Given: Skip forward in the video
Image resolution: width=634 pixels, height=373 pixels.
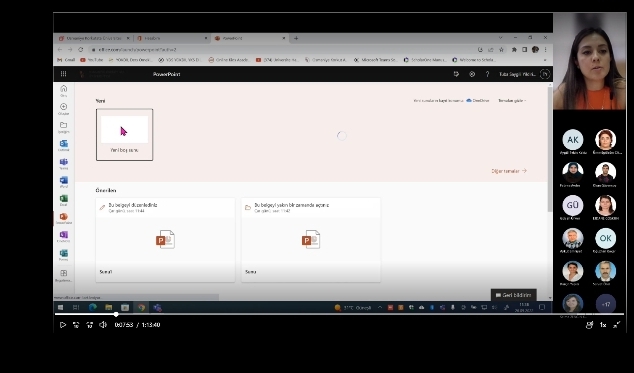Looking at the screenshot, I should 90,325.
